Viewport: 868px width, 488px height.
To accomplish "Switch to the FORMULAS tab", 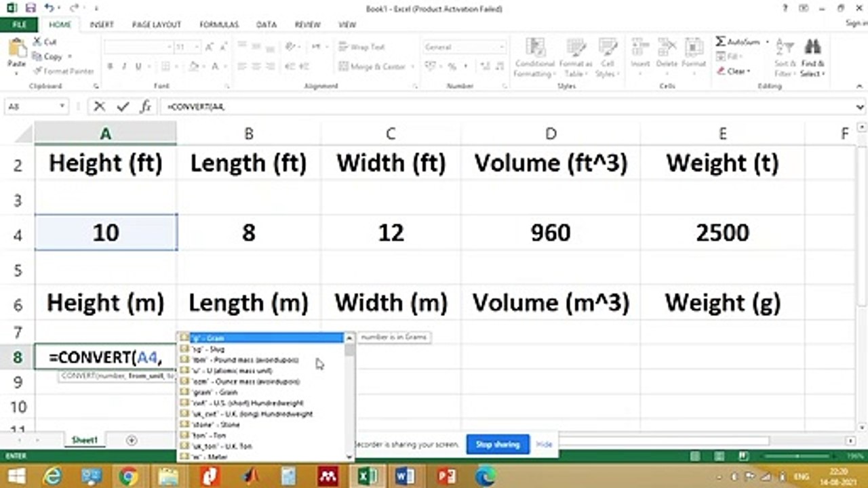I will click(x=219, y=24).
